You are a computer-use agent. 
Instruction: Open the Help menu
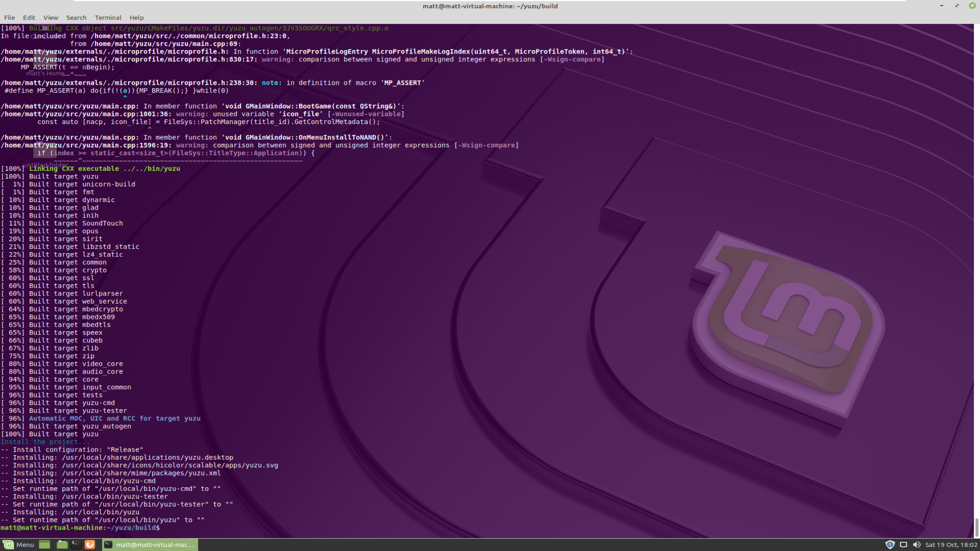137,17
